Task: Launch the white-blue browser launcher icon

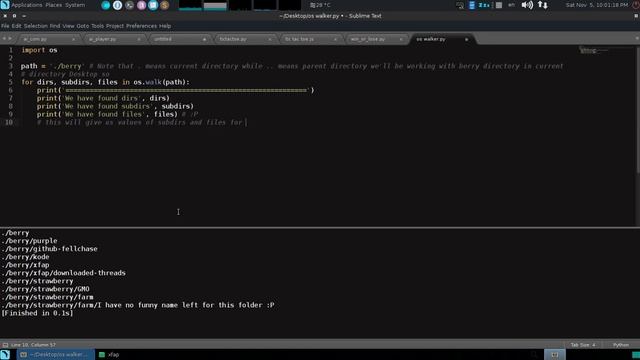Action: click(118, 5)
